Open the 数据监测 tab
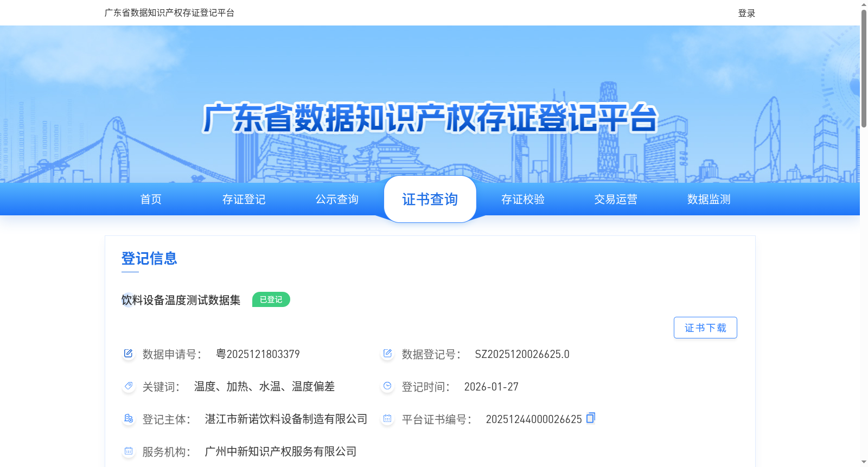This screenshot has height=467, width=868. click(709, 200)
